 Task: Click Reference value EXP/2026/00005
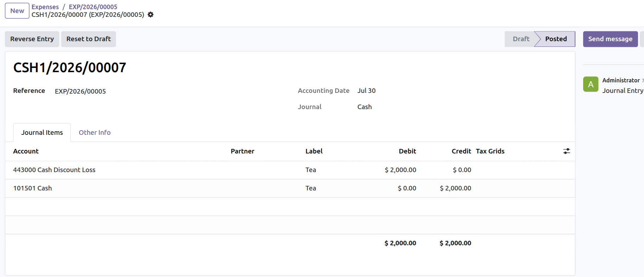click(80, 92)
